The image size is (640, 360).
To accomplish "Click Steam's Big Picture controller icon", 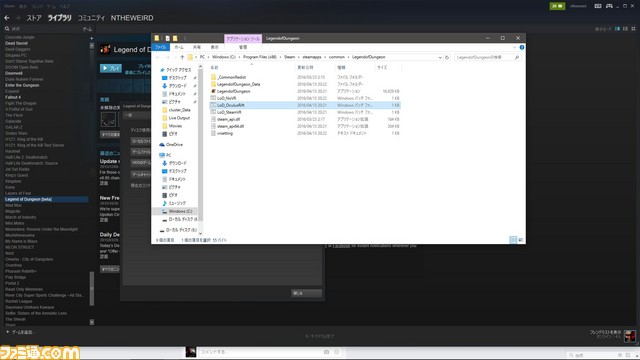I will (609, 6).
